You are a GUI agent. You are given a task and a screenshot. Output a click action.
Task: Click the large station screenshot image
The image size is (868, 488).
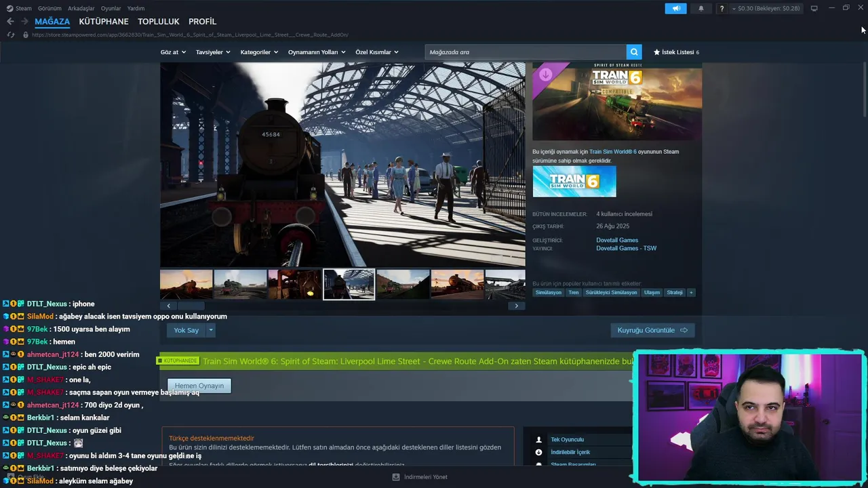point(342,165)
